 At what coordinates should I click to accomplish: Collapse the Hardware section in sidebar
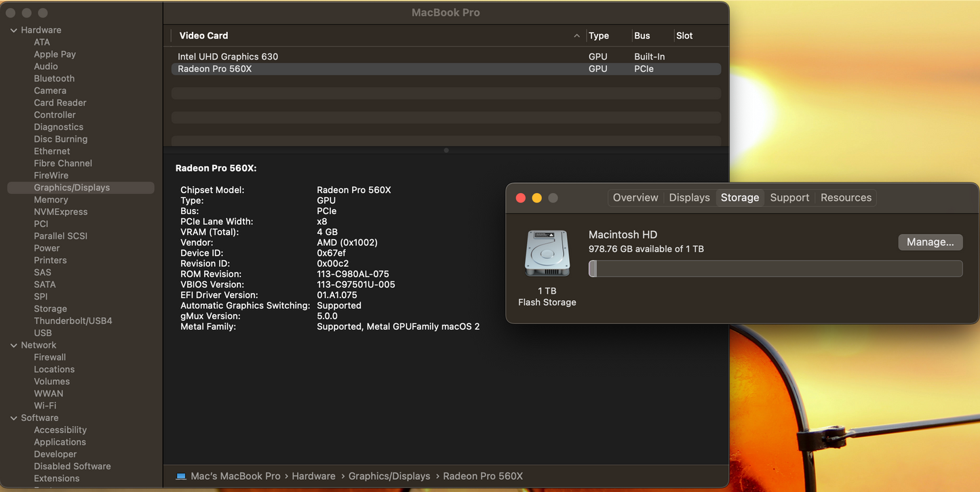[14, 30]
